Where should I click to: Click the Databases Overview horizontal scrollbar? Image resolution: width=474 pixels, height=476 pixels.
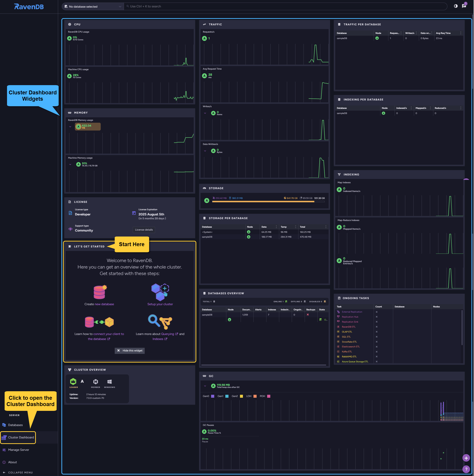point(263,365)
